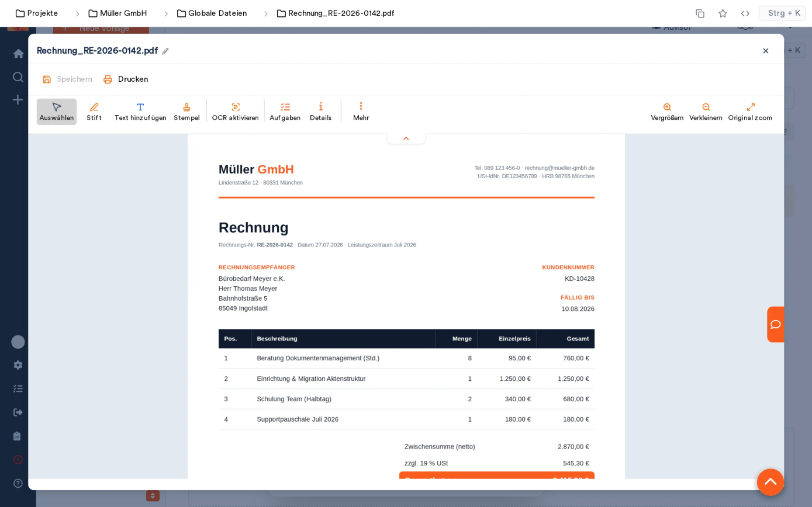Click the plus icon in the left sidebar
This screenshot has width=812, height=507.
[x=18, y=100]
